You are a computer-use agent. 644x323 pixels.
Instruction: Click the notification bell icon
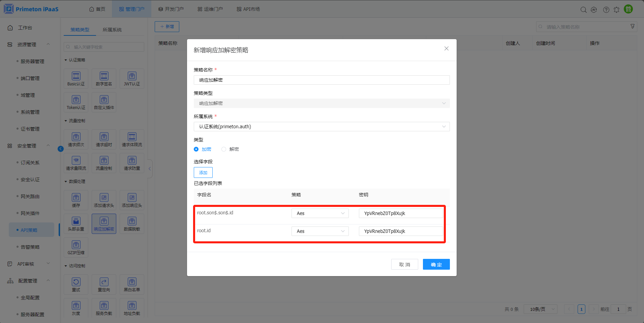click(x=616, y=10)
